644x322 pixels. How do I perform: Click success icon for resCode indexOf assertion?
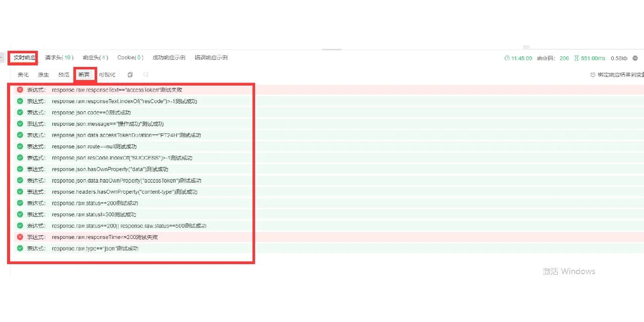click(x=20, y=101)
